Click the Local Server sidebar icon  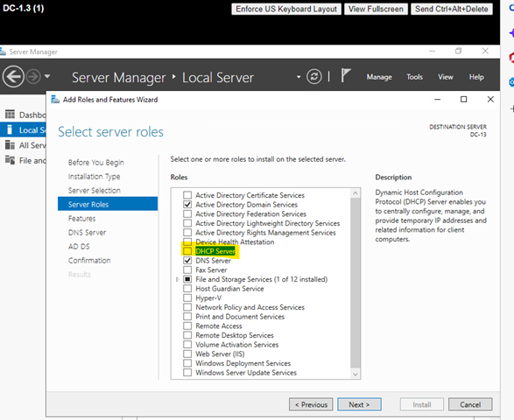pos(10,129)
